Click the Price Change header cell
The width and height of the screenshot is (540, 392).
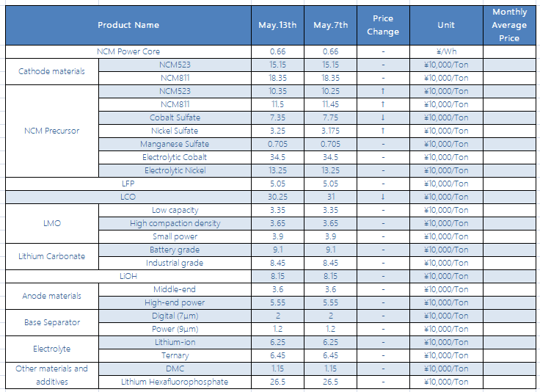[383, 25]
